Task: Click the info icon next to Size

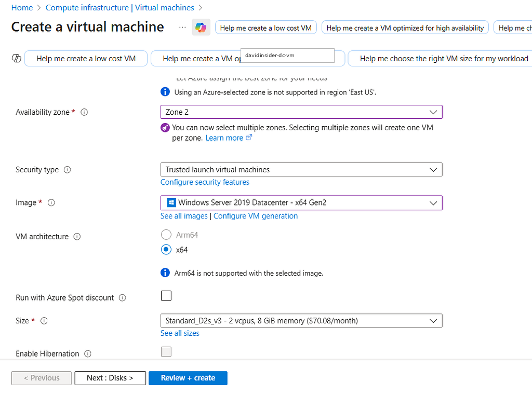Action: 44,321
